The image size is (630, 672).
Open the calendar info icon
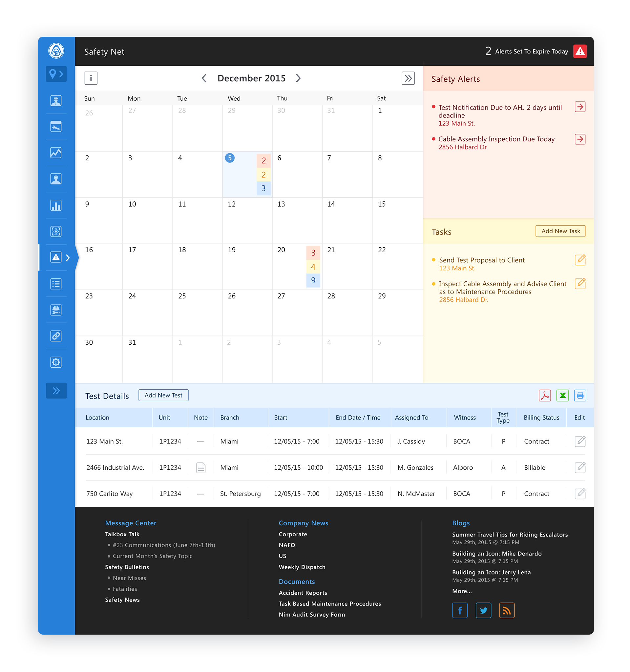point(91,78)
